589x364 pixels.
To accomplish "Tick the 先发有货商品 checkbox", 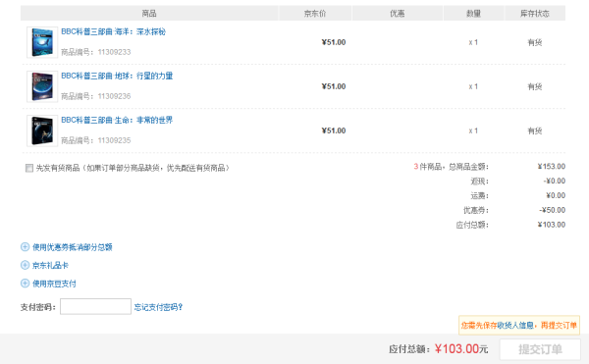I will [x=28, y=168].
